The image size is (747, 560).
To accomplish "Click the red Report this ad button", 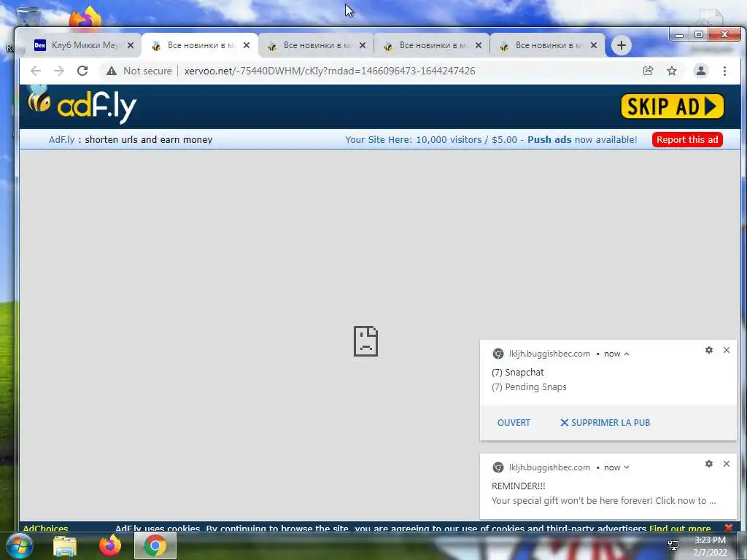I will [687, 139].
